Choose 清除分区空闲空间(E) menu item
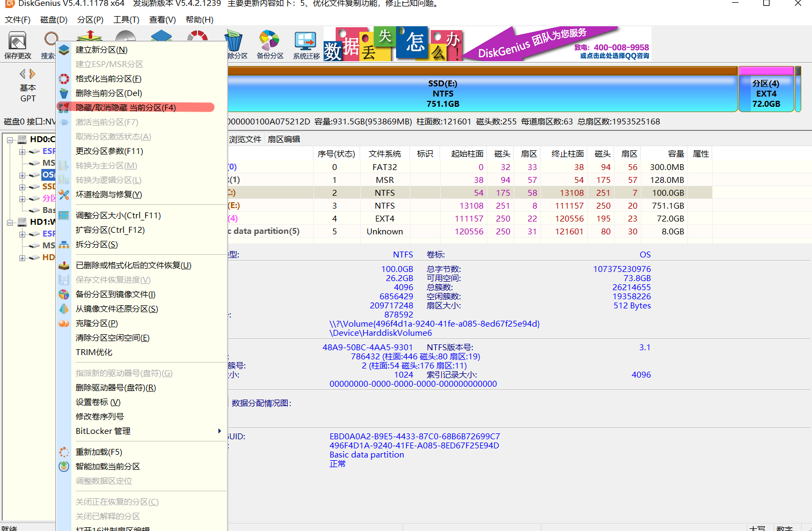812x531 pixels. [113, 338]
